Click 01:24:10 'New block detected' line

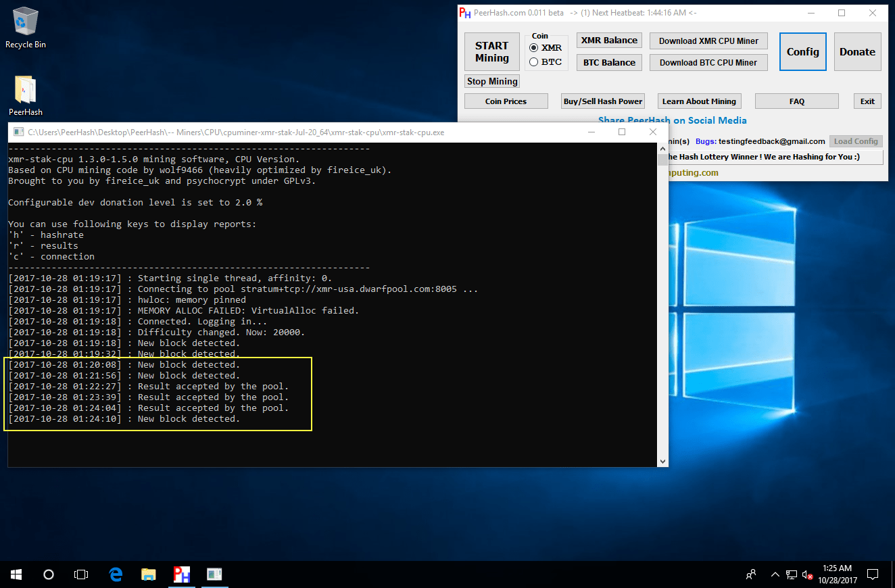[124, 418]
